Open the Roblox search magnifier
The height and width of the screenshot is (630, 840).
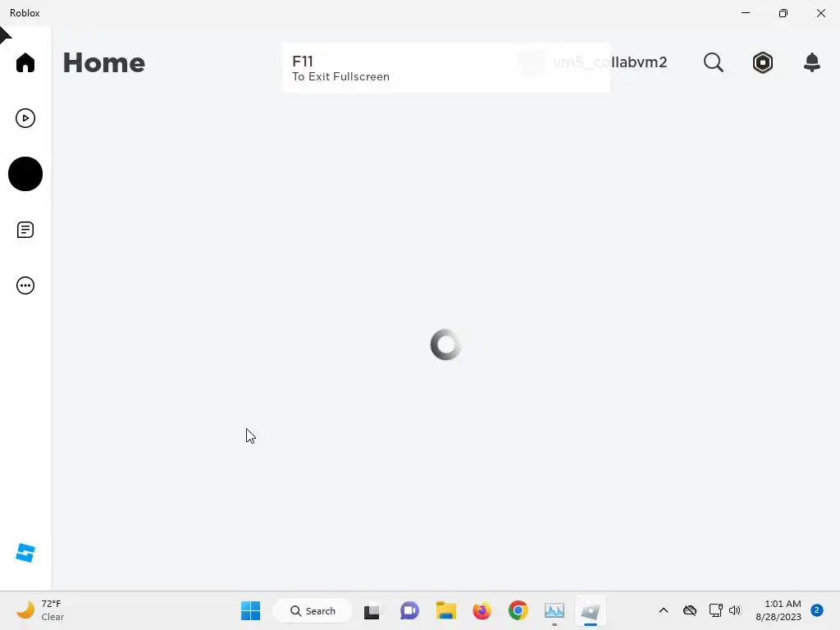pyautogui.click(x=713, y=62)
